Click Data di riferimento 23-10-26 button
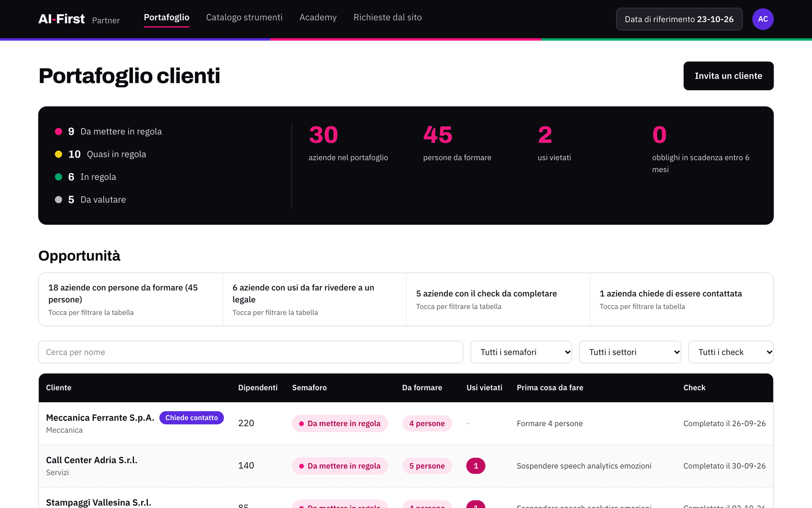This screenshot has height=508, width=812. (679, 19)
